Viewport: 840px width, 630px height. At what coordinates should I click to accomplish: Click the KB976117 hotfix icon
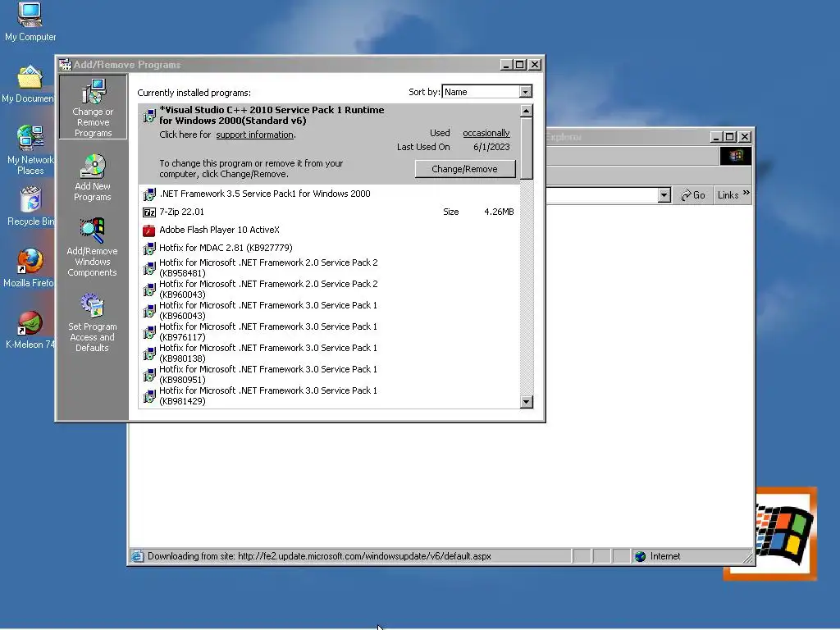(x=149, y=332)
